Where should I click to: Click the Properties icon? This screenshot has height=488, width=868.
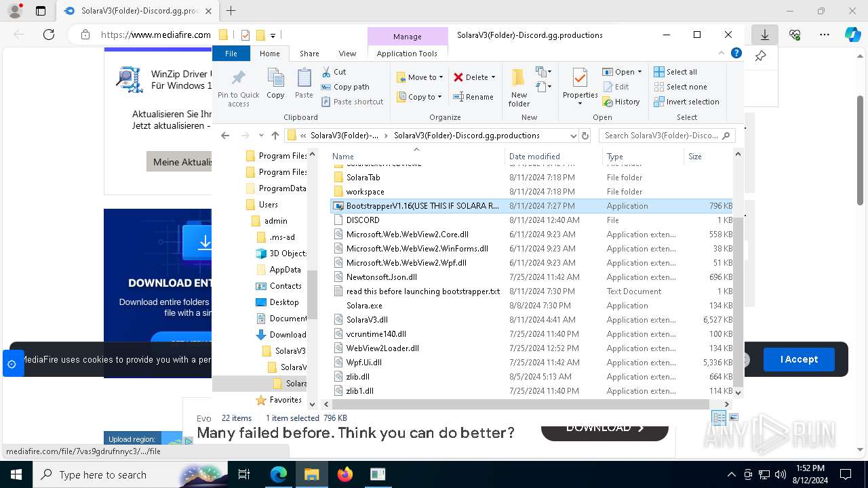[x=580, y=79]
